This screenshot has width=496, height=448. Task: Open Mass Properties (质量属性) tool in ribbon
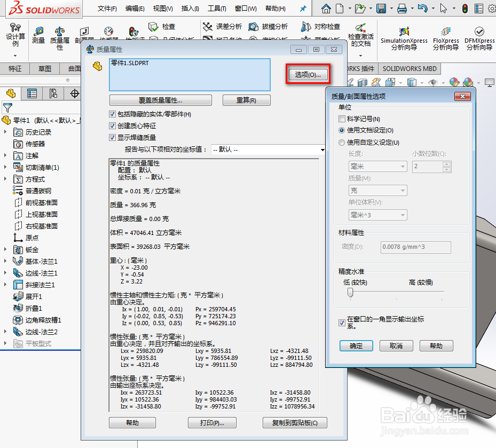(59, 38)
